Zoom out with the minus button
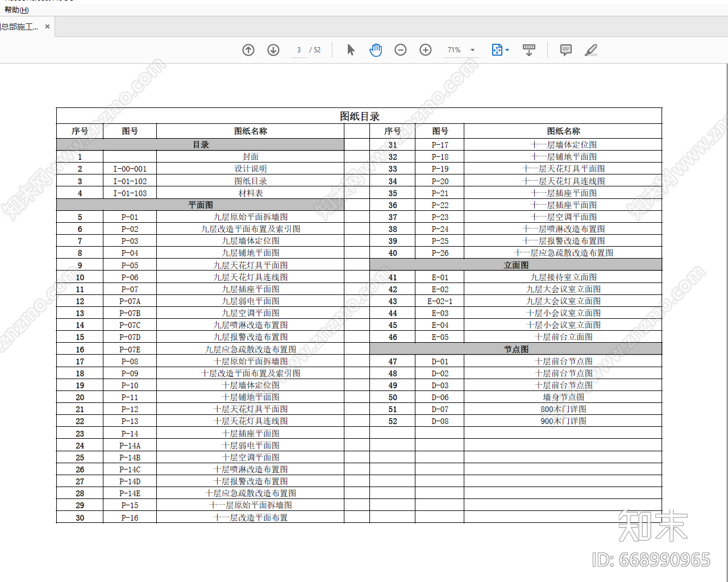 [x=401, y=50]
